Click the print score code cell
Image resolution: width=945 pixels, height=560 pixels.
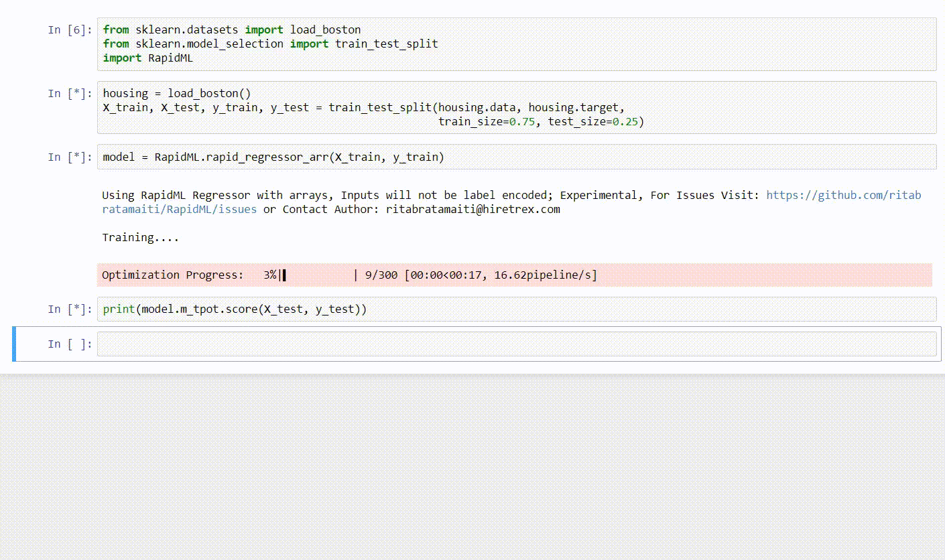point(517,309)
